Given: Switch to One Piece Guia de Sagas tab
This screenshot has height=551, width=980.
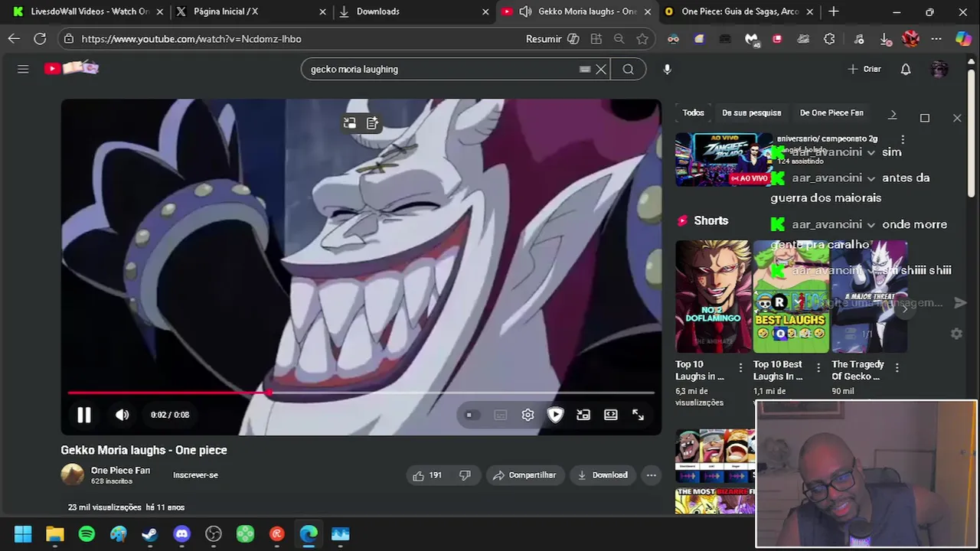Looking at the screenshot, I should coord(738,11).
